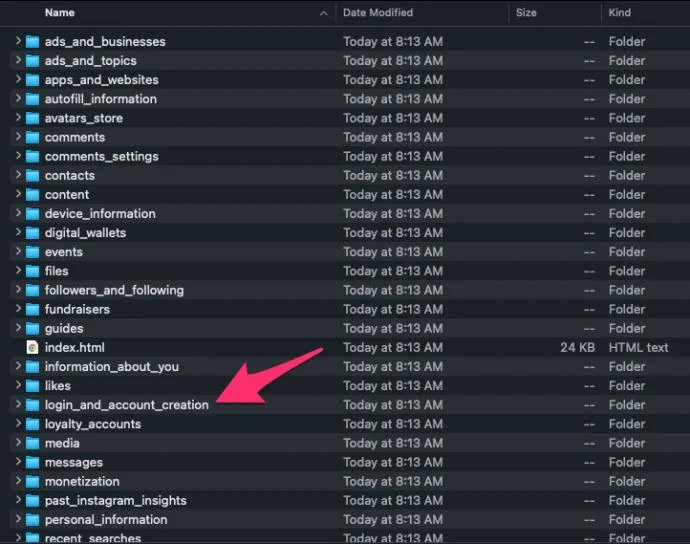
Task: Sort by the Kind column header
Action: click(x=620, y=13)
